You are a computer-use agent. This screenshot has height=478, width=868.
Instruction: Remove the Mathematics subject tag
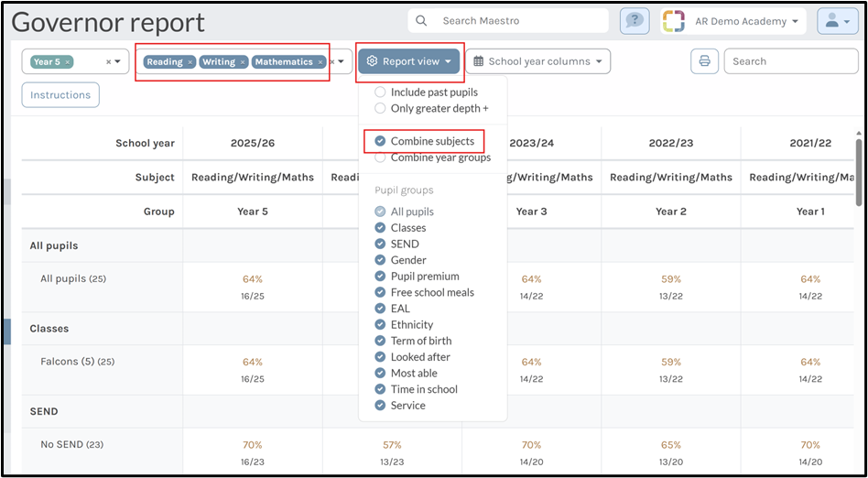[320, 62]
